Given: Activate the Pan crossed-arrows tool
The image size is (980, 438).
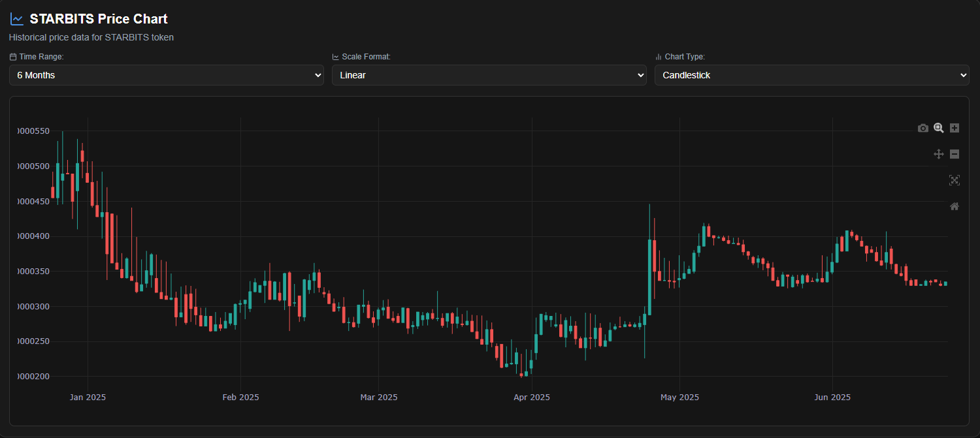Looking at the screenshot, I should (x=939, y=154).
